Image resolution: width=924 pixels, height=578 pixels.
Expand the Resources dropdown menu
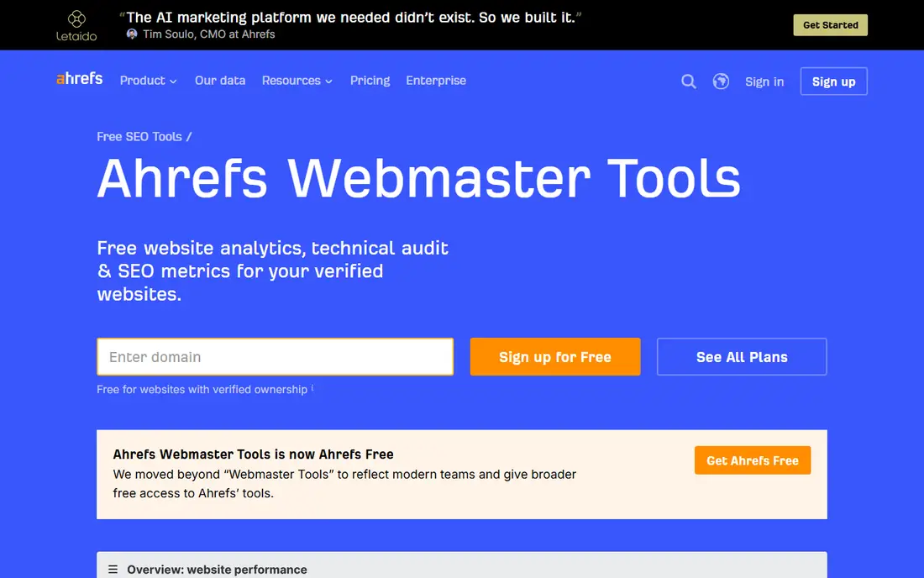297,81
